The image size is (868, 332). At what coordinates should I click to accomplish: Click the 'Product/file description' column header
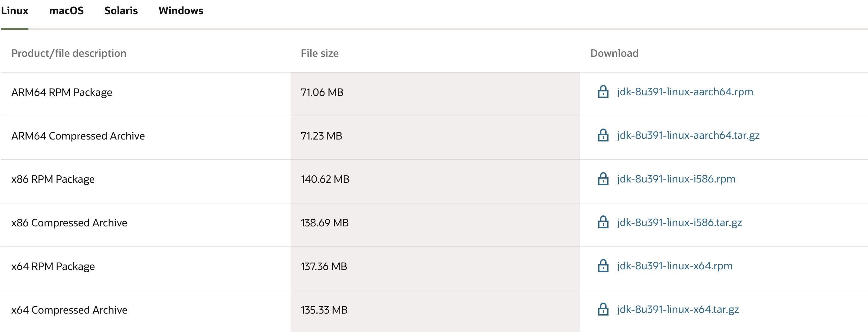pyautogui.click(x=69, y=53)
